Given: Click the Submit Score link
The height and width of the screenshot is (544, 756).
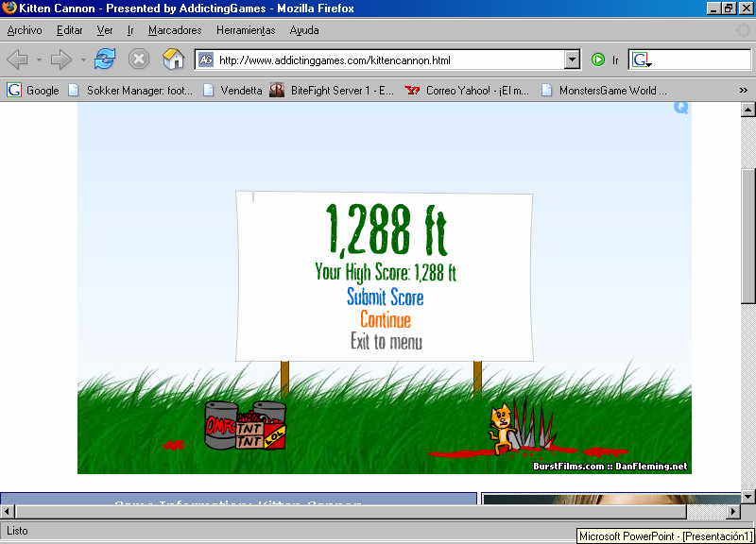Looking at the screenshot, I should (385, 297).
